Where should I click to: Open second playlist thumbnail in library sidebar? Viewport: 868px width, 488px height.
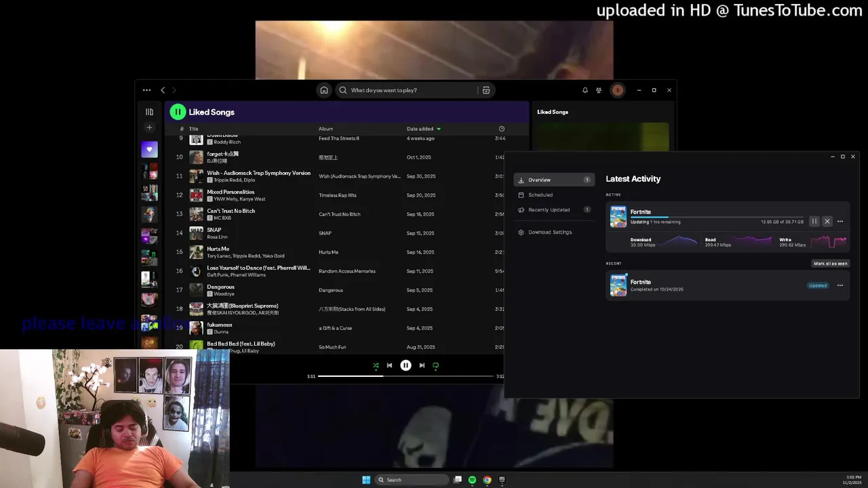click(149, 193)
